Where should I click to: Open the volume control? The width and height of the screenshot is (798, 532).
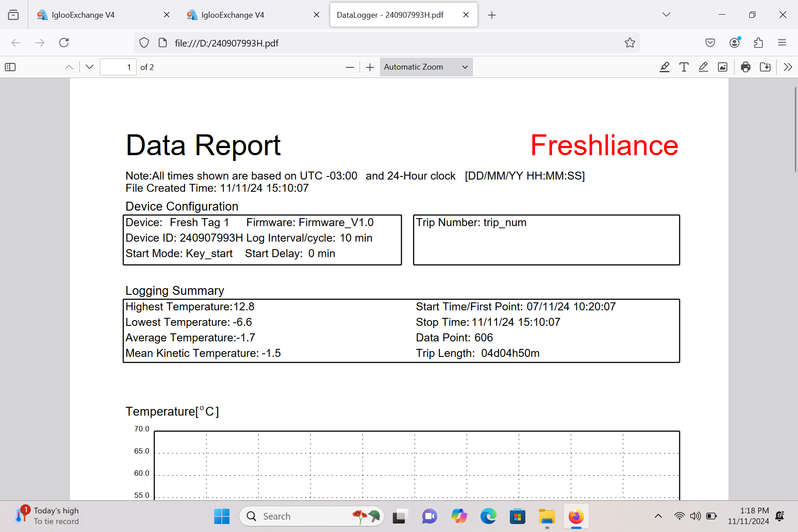[695, 516]
